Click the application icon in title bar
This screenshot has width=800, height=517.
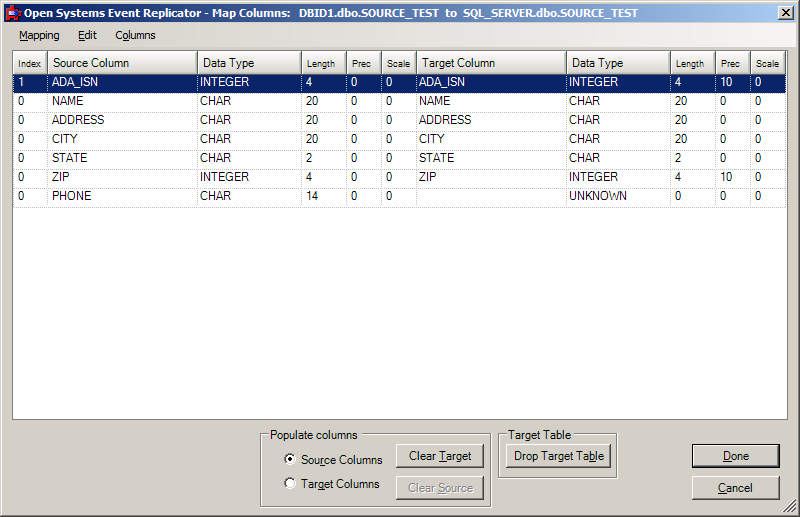coord(13,13)
